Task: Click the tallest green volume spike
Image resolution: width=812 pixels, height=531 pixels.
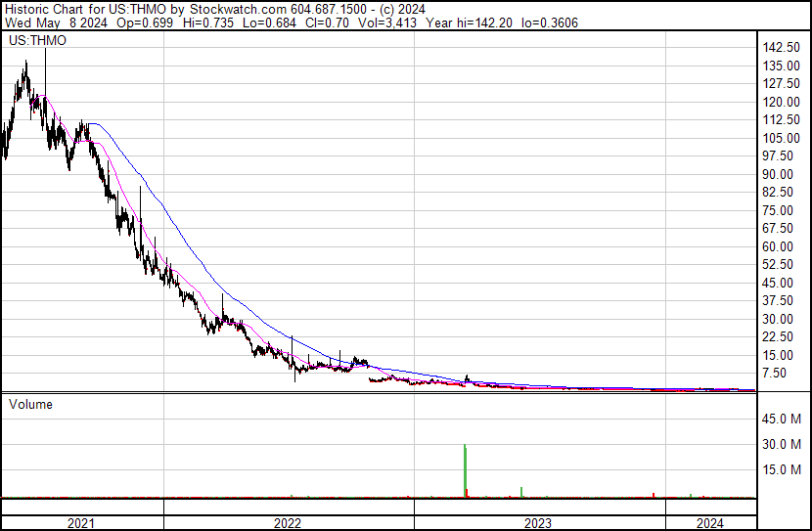Action: [x=464, y=469]
